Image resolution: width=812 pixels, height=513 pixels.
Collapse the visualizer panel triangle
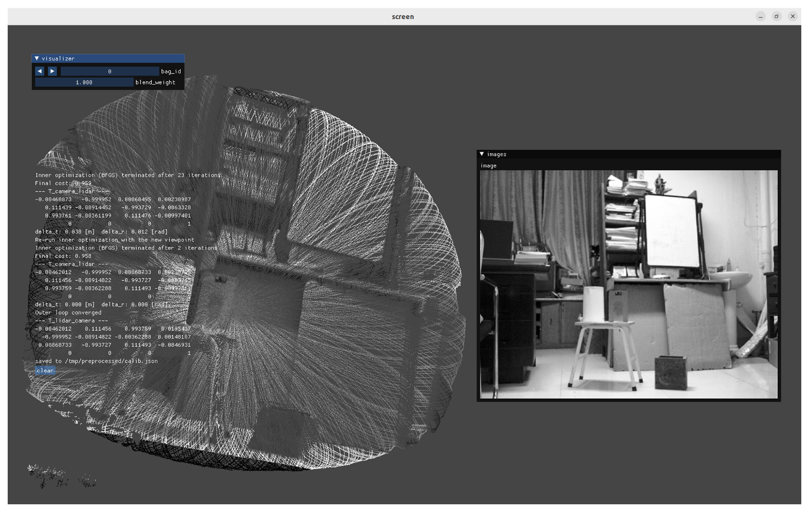pyautogui.click(x=37, y=58)
